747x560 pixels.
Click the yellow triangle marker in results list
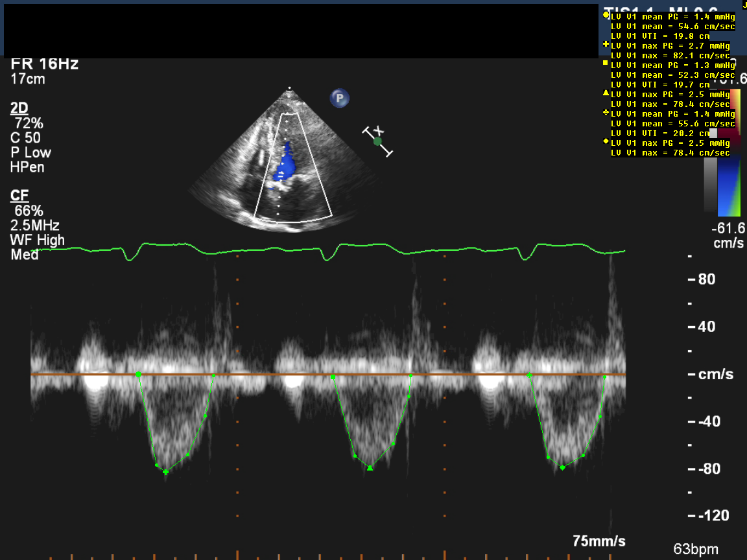tap(606, 93)
